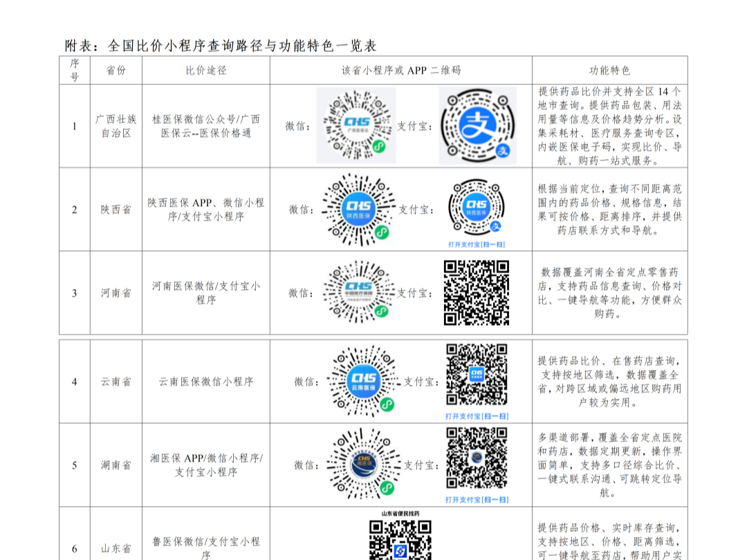Screen dimensions: 747x560
Task: Click the Guangxi Alipay QR code
Action: tap(477, 126)
